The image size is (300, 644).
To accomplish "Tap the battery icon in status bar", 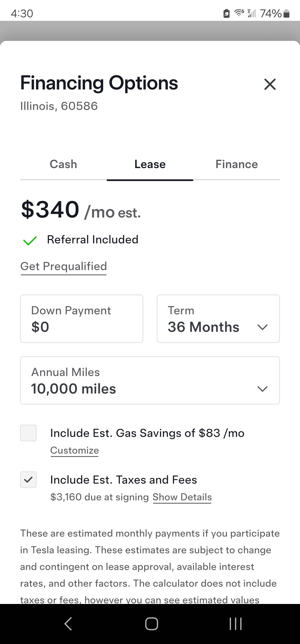I will click(x=287, y=14).
